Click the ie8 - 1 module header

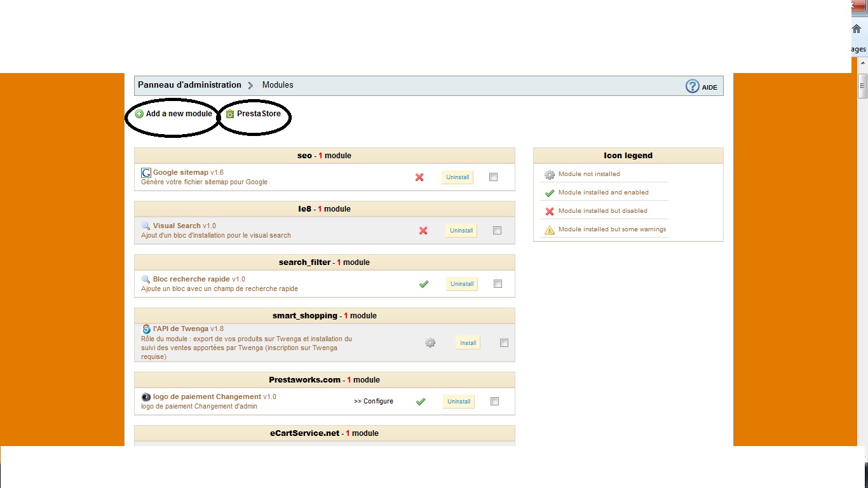click(325, 209)
